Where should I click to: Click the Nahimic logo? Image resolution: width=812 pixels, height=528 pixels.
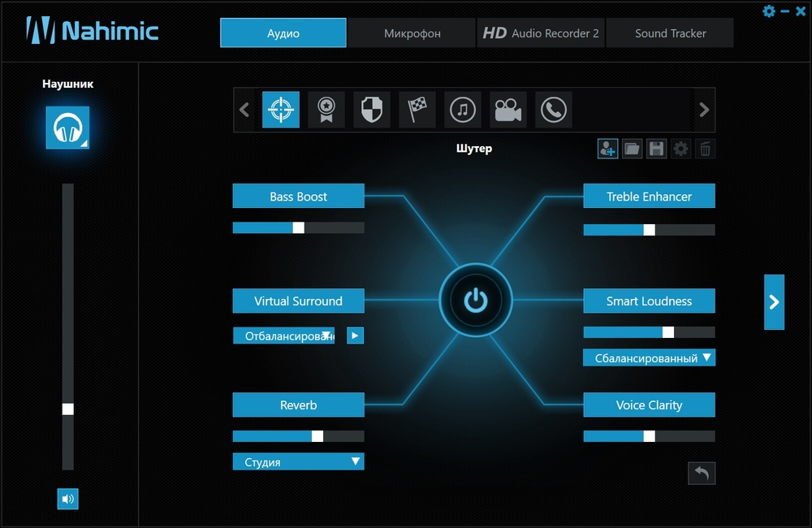(93, 30)
